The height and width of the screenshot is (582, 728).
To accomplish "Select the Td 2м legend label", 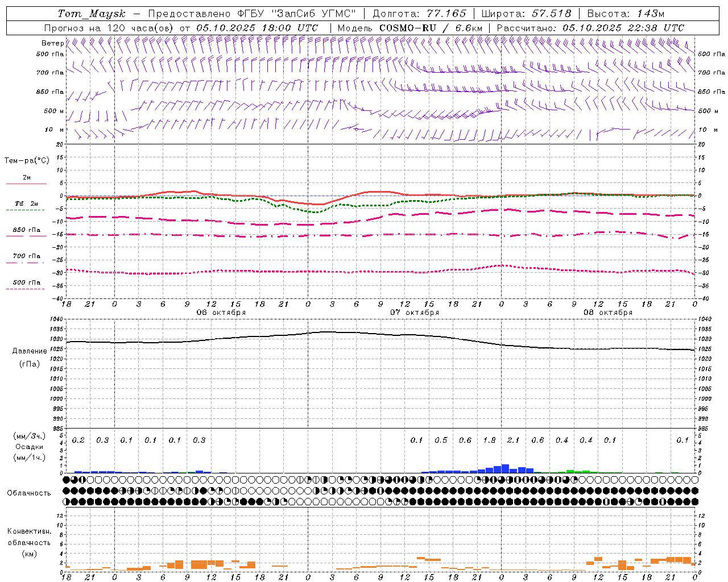I will tap(27, 203).
